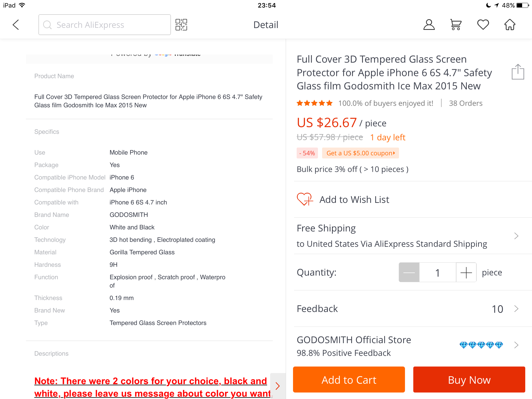Tap the share product icon

(518, 72)
